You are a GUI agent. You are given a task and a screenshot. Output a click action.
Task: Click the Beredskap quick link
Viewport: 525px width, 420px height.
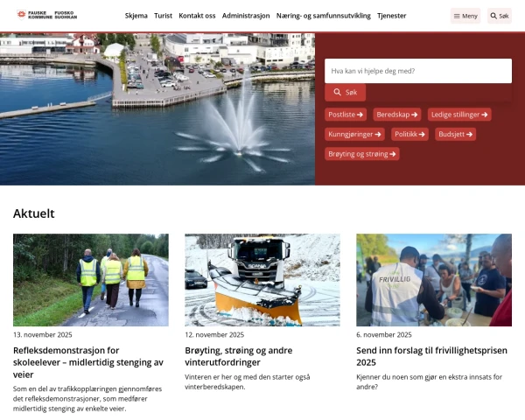click(x=397, y=115)
